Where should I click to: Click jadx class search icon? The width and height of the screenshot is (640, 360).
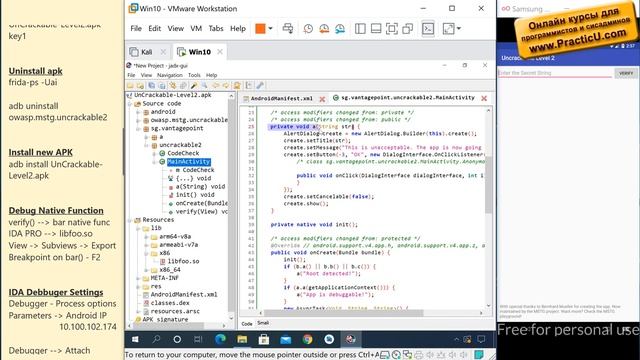[204, 85]
